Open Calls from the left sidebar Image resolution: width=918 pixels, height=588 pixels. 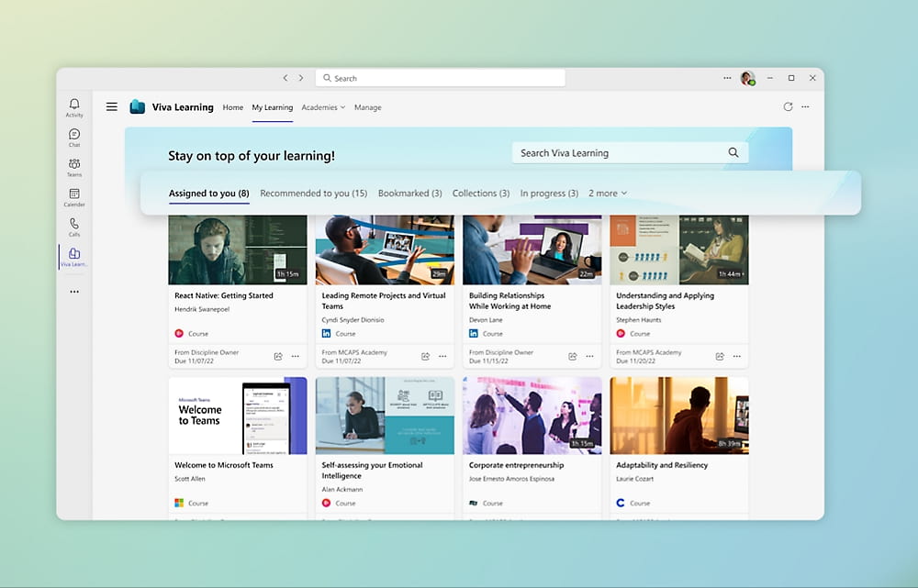coord(74,224)
